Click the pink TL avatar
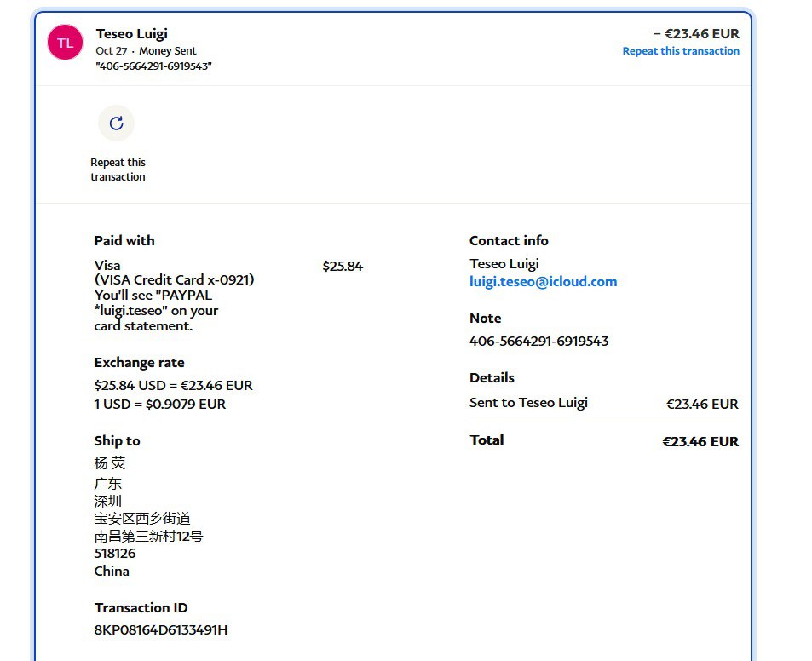This screenshot has height=661, width=812. pyautogui.click(x=65, y=43)
